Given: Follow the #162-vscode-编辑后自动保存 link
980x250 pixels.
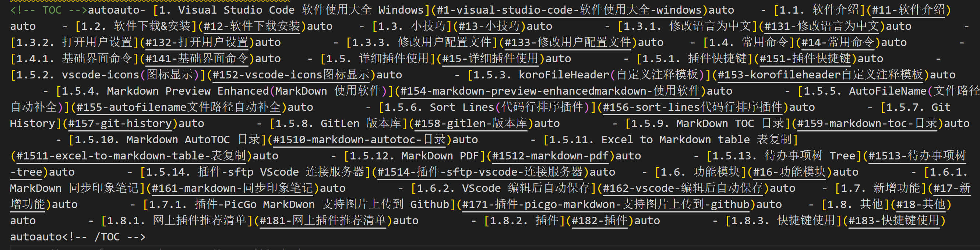Looking at the screenshot, I should 683,188.
